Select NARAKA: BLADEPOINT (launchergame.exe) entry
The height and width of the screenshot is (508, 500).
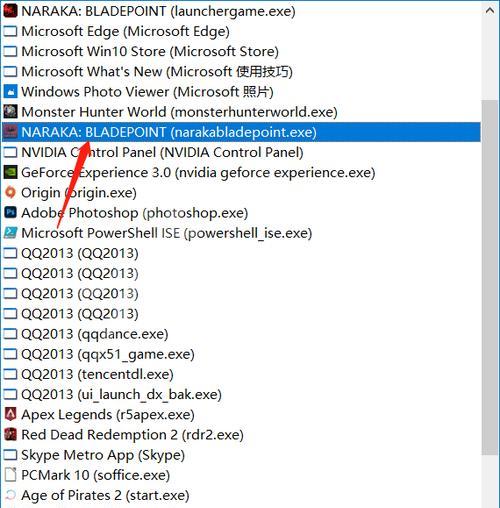click(x=241, y=11)
